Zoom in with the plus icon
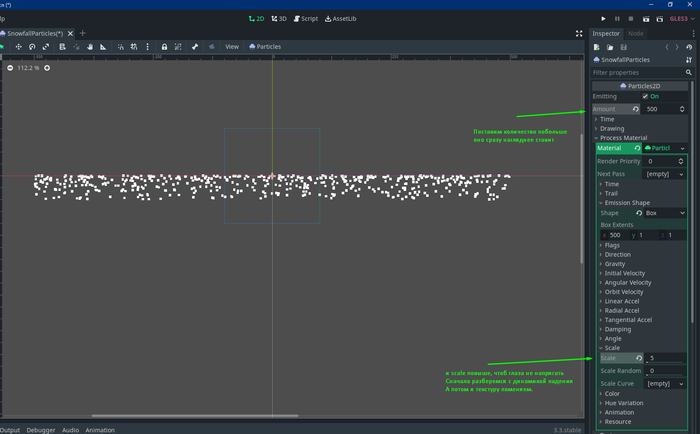The height and width of the screenshot is (434, 700). (x=47, y=68)
